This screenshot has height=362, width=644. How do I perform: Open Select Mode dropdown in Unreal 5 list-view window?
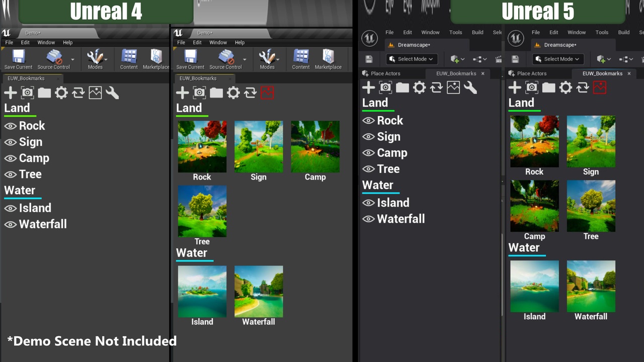coord(412,59)
